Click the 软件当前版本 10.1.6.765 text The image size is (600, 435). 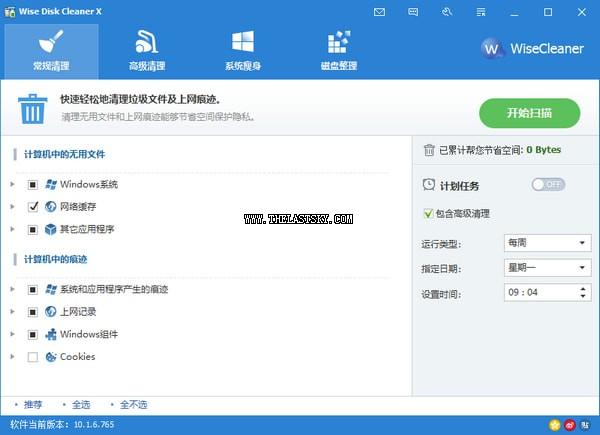62,424
